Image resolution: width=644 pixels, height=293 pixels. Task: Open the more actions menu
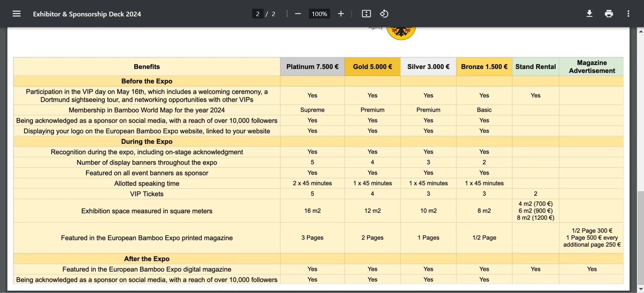[x=628, y=14]
